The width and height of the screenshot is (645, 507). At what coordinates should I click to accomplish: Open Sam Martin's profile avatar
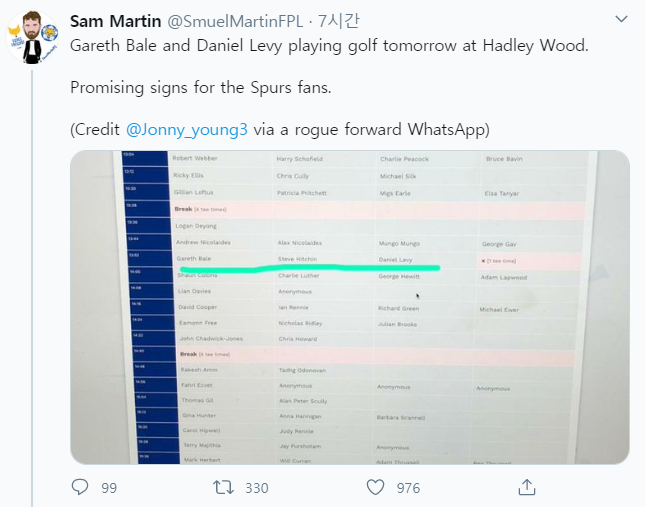coord(33,36)
